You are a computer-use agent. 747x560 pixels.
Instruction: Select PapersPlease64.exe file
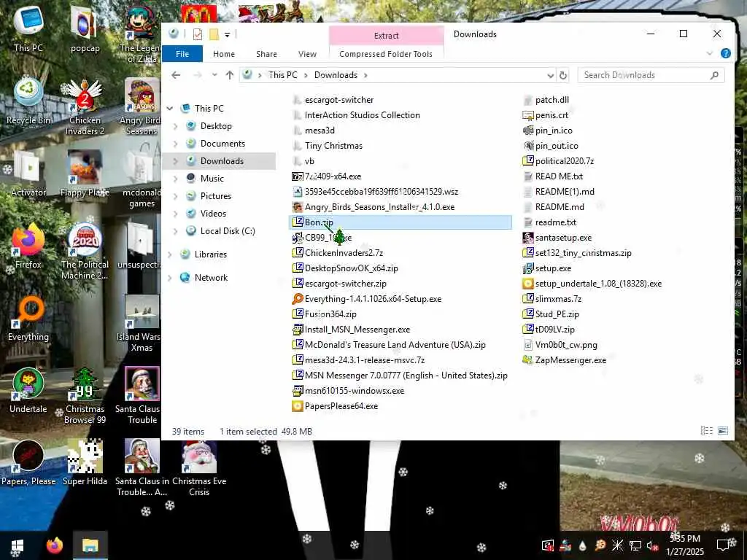click(x=336, y=406)
